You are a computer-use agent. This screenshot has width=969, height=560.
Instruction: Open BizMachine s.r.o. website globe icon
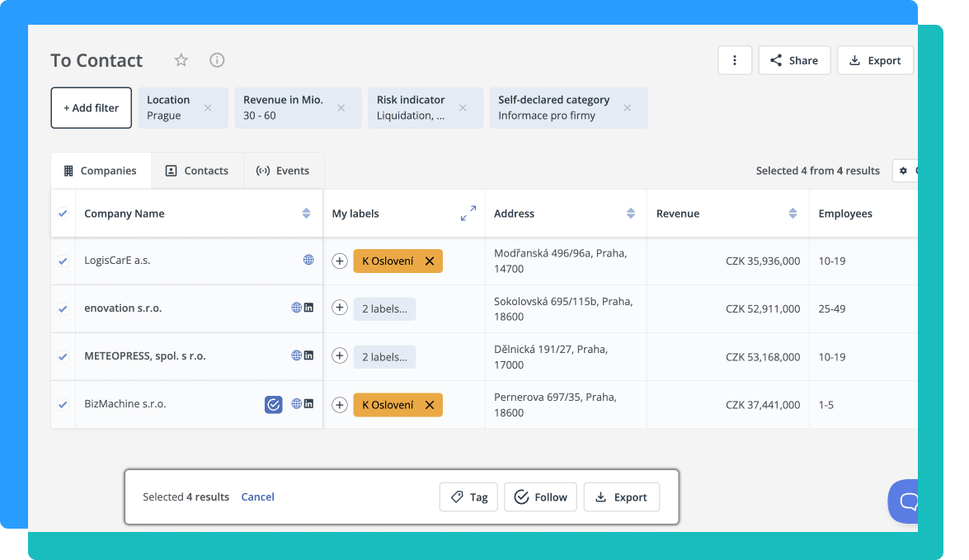tap(297, 403)
